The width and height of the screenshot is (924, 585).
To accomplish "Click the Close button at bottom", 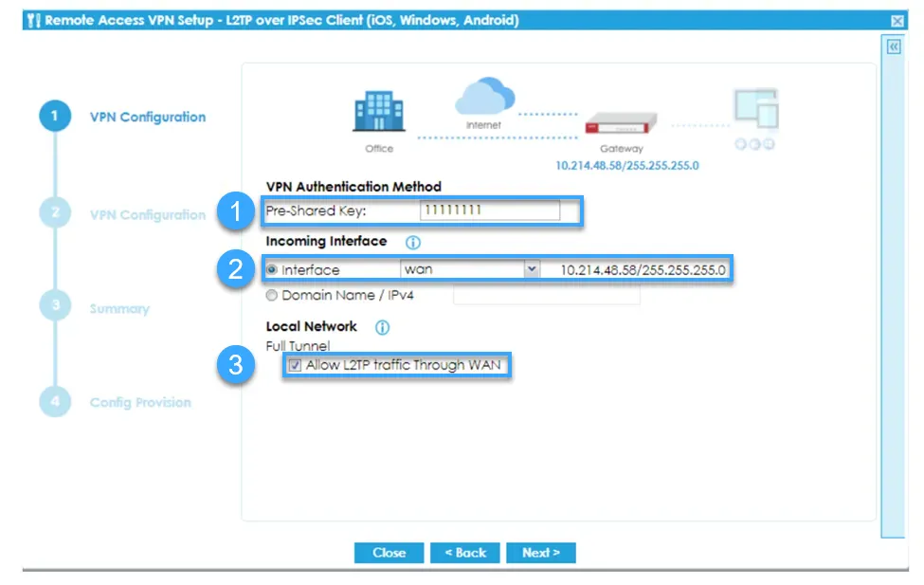I will tap(389, 553).
